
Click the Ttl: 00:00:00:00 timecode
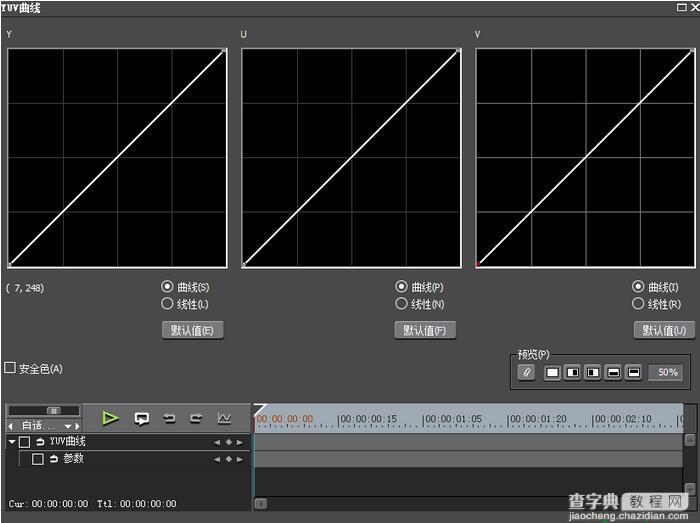coord(137,504)
